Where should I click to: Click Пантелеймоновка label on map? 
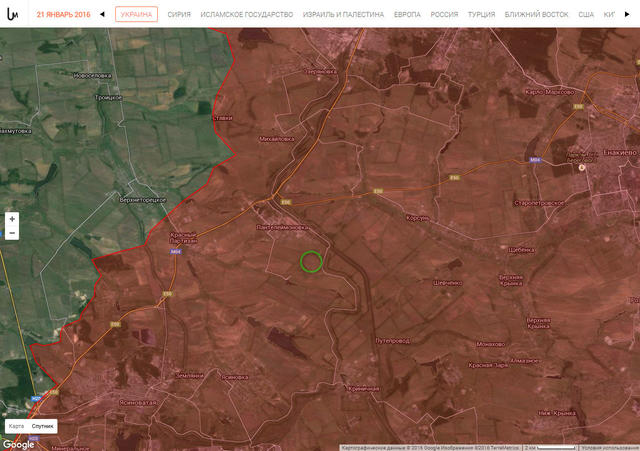click(x=282, y=227)
